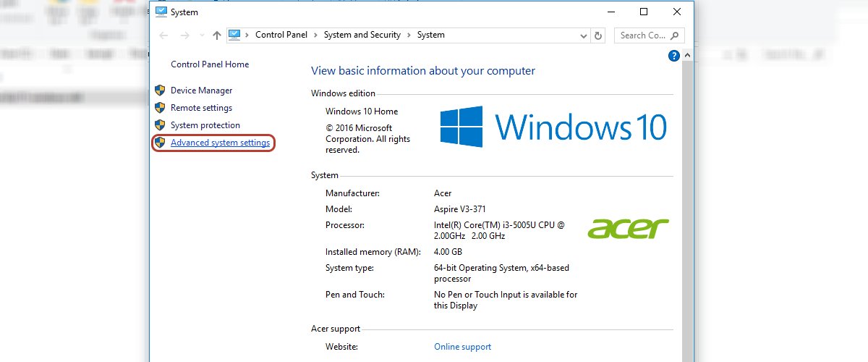This screenshot has height=362, width=868.
Task: Click the magnifier search icon
Action: (x=674, y=35)
